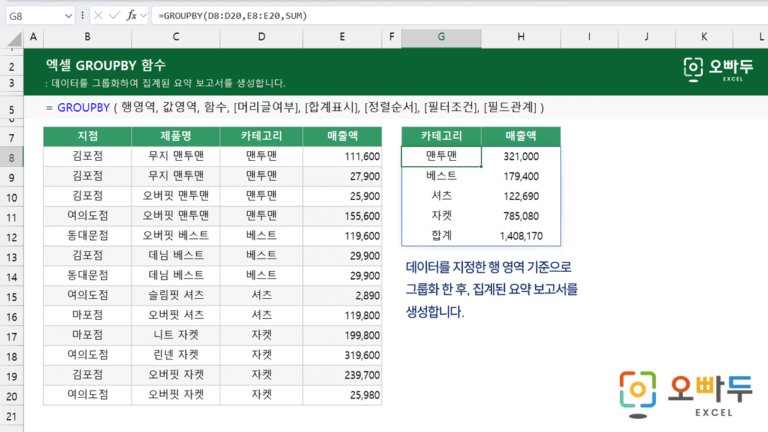
Task: Select column H header
Action: [521, 37]
